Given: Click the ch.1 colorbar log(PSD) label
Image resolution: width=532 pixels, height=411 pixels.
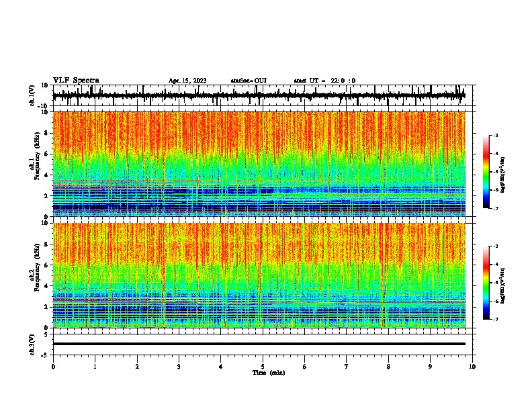Looking at the screenshot, I should [503, 175].
